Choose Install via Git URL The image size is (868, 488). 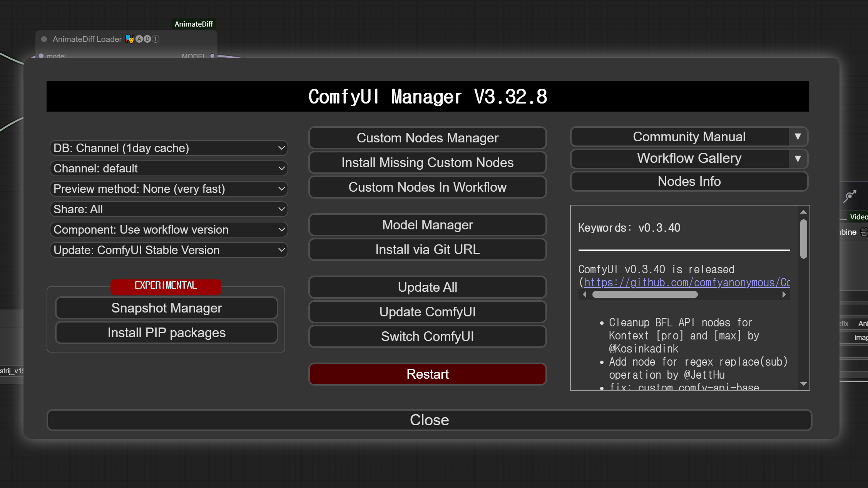tap(427, 249)
